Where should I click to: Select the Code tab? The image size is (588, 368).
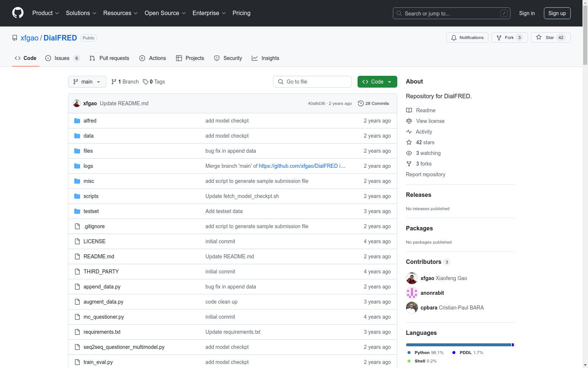click(x=26, y=58)
